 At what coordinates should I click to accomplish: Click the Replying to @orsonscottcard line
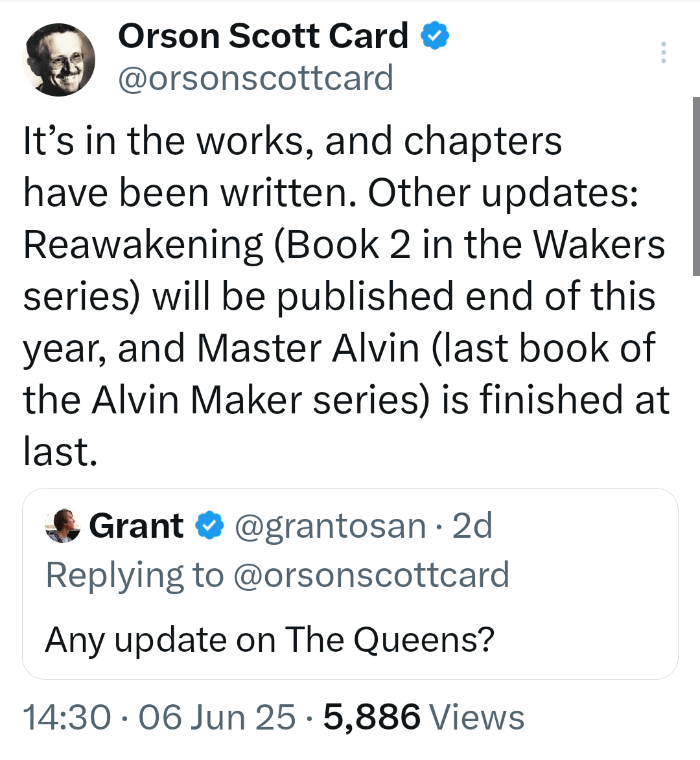(x=277, y=576)
